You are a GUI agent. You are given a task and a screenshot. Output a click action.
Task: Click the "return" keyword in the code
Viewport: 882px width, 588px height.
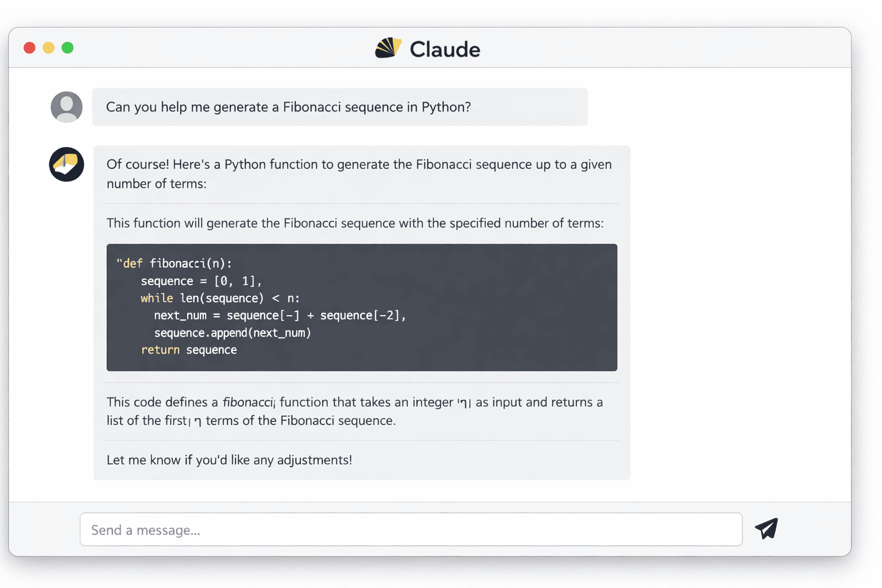[160, 350]
